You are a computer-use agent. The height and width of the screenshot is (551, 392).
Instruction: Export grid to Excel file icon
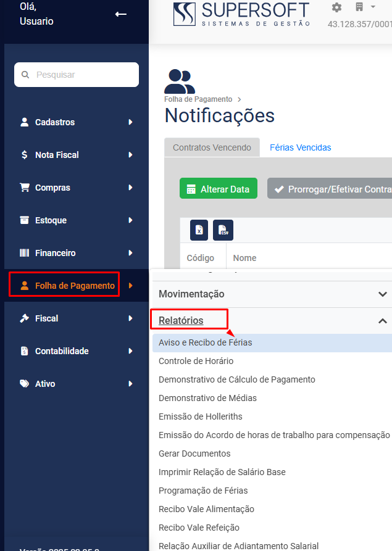(x=199, y=230)
